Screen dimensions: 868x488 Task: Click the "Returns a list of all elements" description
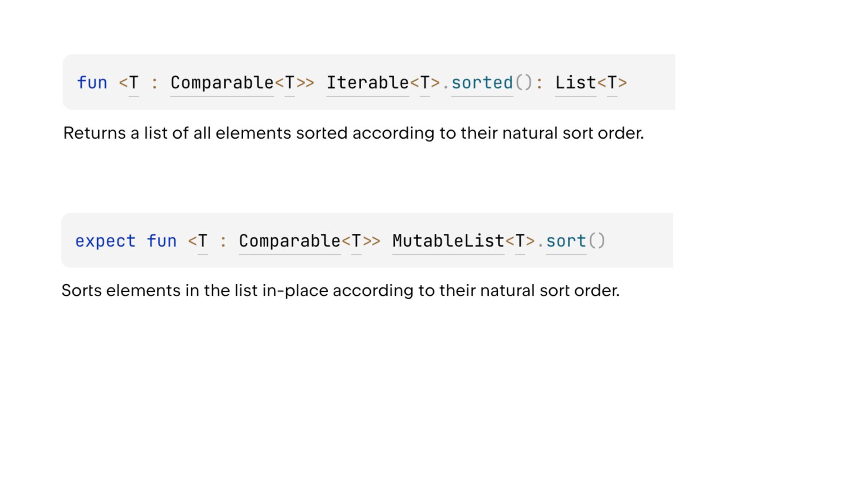tap(353, 133)
